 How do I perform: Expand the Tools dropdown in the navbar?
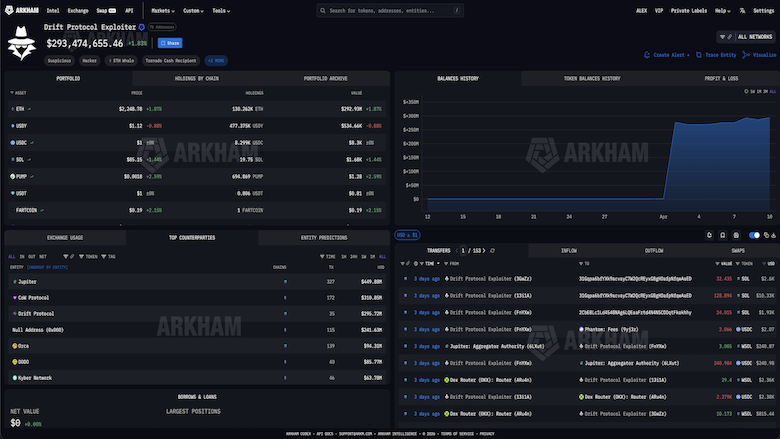tap(221, 10)
